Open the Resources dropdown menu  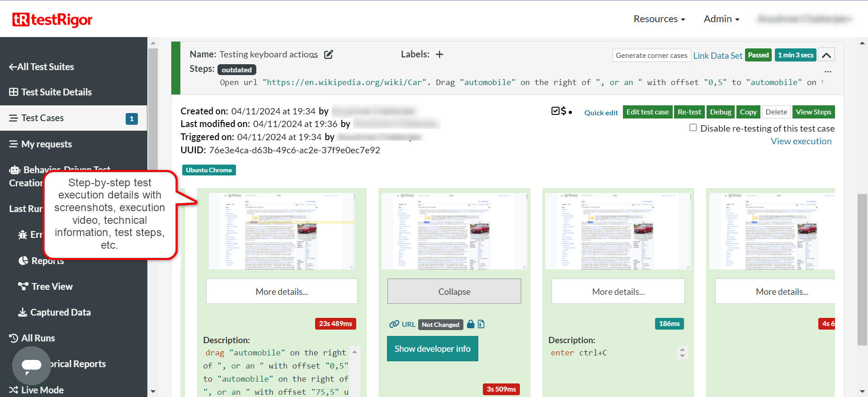659,19
